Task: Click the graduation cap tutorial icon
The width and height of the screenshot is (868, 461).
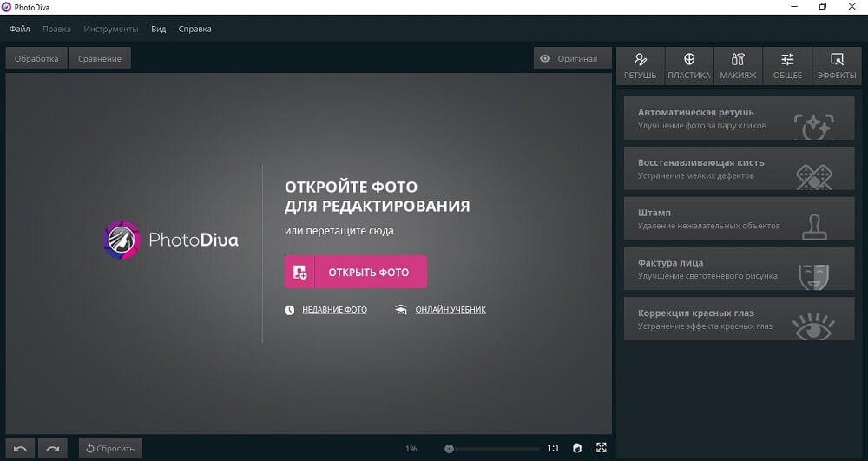Action: pyautogui.click(x=401, y=310)
